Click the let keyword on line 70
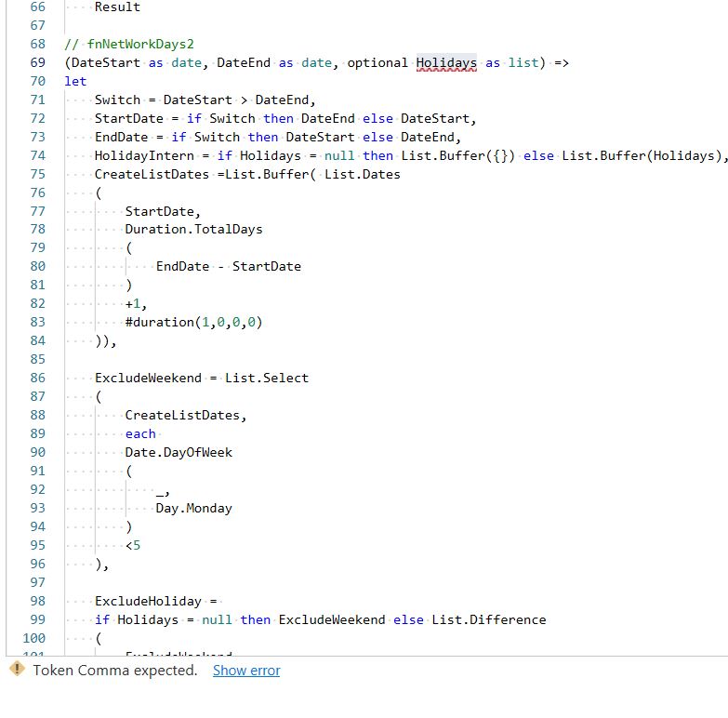 pos(75,81)
